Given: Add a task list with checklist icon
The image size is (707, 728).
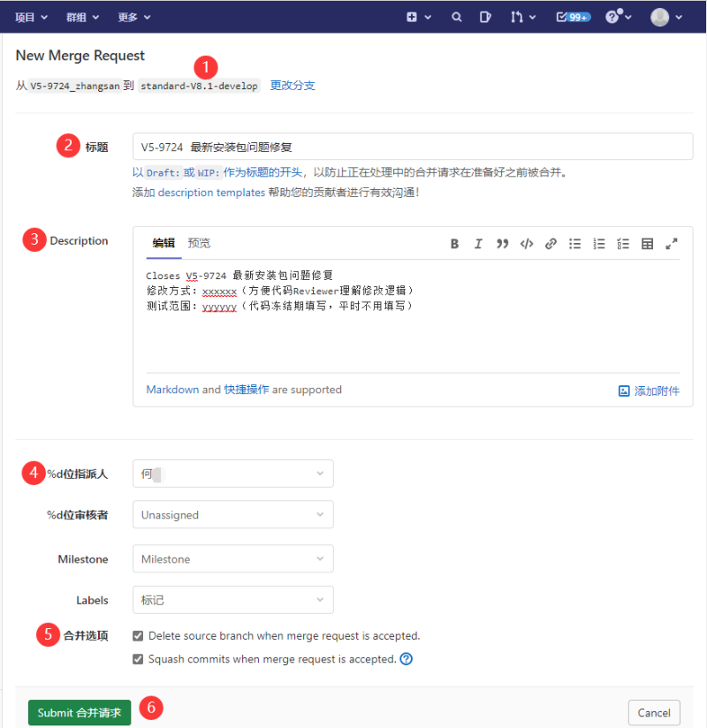Looking at the screenshot, I should tap(623, 244).
